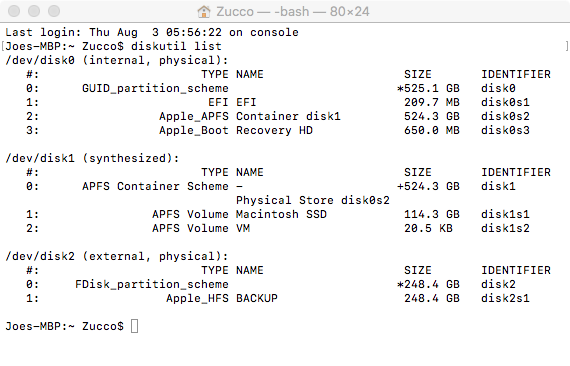Image resolution: width=570 pixels, height=366 pixels.
Task: Click the 'Macintosh SSD' volume name
Action: click(281, 214)
